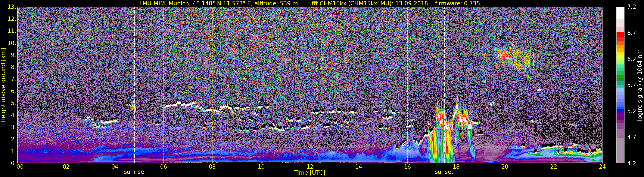Click the white dashed sunrise line

(134, 85)
